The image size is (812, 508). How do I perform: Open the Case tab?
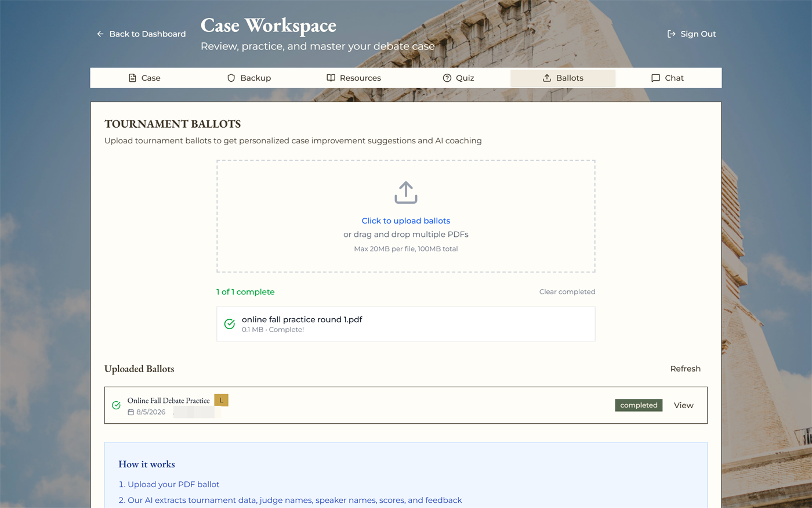click(x=143, y=78)
